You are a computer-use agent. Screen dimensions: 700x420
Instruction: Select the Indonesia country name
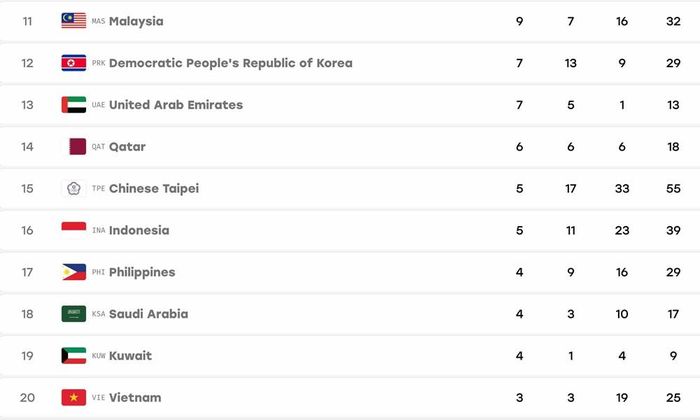[139, 230]
